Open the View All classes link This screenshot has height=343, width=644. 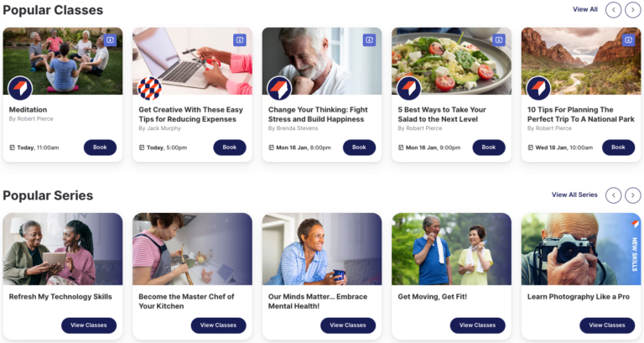click(585, 9)
